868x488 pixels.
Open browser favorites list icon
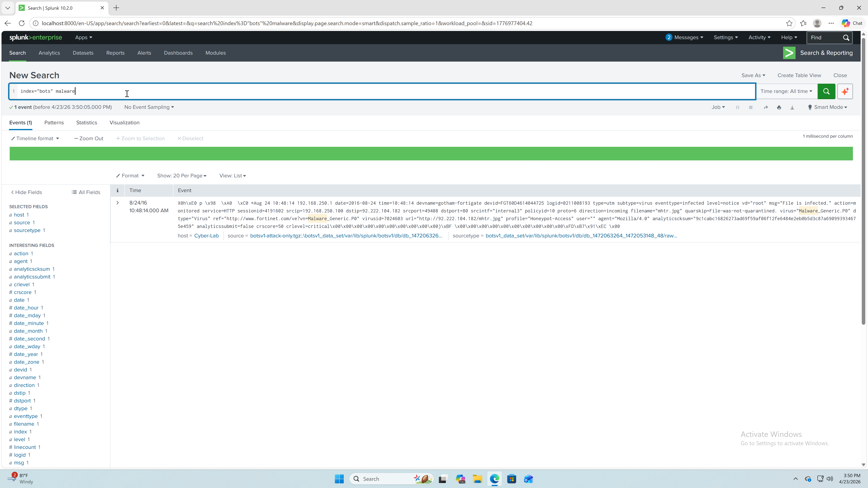coord(803,23)
